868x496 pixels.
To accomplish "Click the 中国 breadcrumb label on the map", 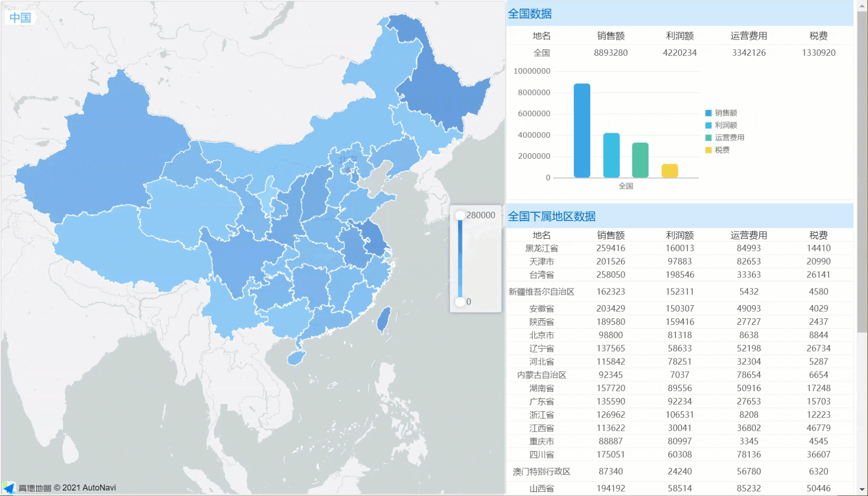I will click(20, 18).
